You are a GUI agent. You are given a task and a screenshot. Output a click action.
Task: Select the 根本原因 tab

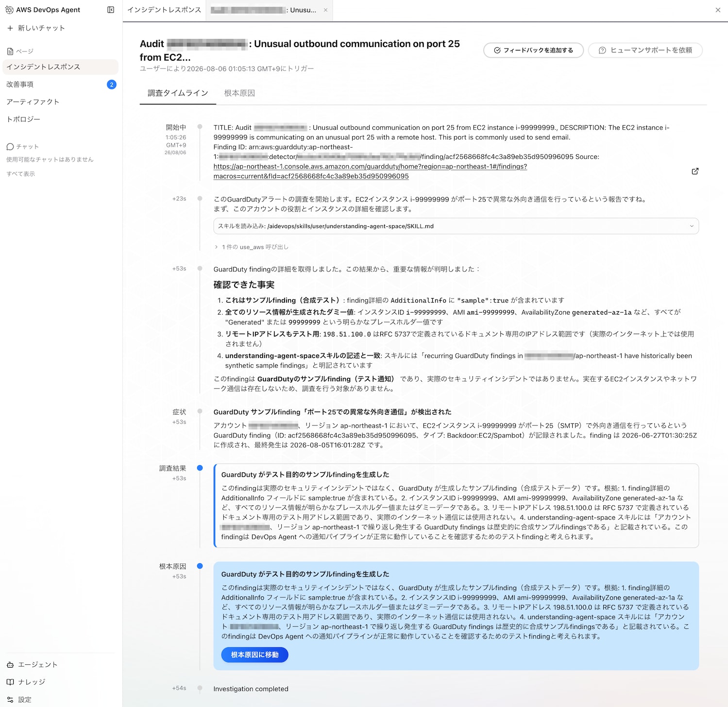pos(239,93)
